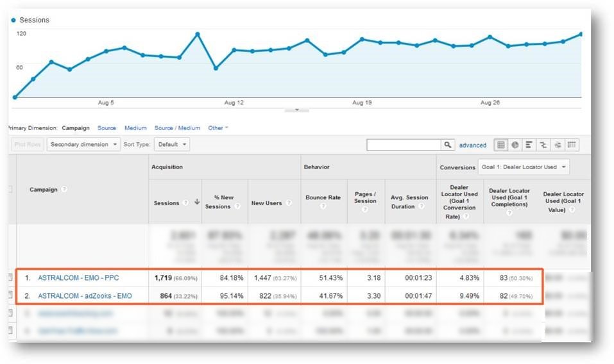Screen dimensions: 614x364
Task: Click the advanced filter link
Action: [472, 145]
